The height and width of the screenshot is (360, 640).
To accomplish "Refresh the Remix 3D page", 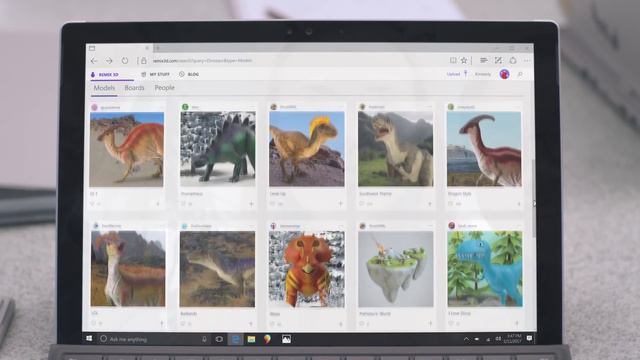I will 124,61.
